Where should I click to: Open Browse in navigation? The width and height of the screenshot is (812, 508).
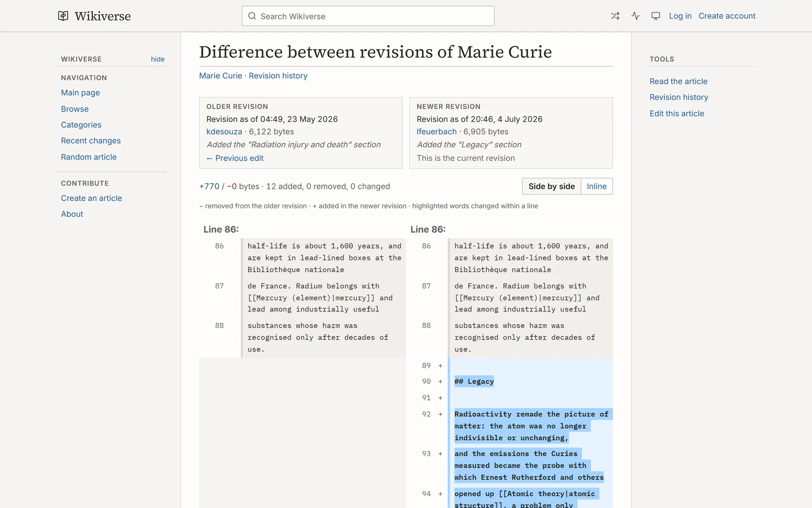click(x=75, y=109)
